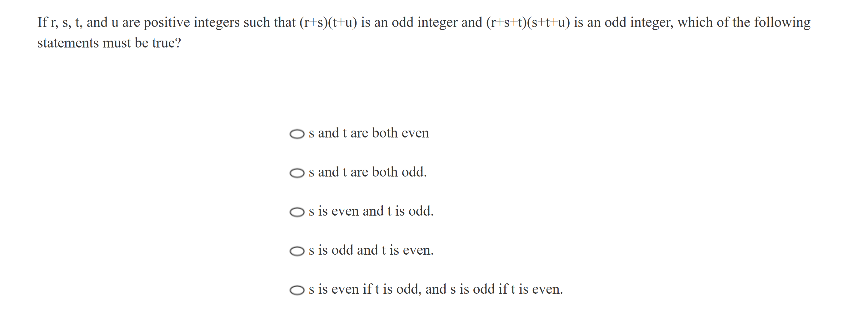This screenshot has width=868, height=314.
Task: Click the text 's is even if t is odd, and s is odd if t is even.'
Action: [436, 289]
